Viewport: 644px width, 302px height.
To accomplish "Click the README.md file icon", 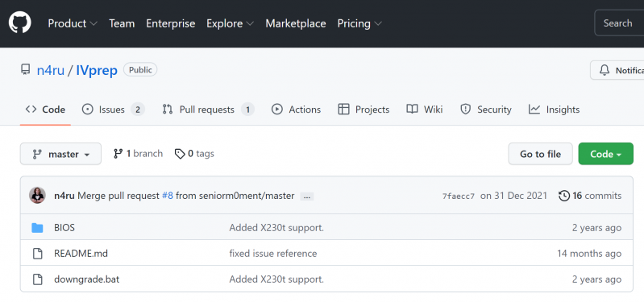I will click(x=37, y=254).
